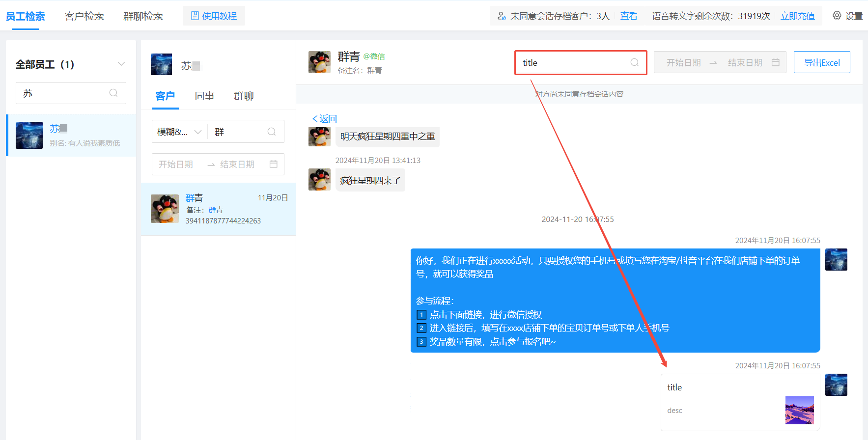Click calendar icon in customer list date range
Viewport: 868px width, 440px height.
click(x=274, y=164)
